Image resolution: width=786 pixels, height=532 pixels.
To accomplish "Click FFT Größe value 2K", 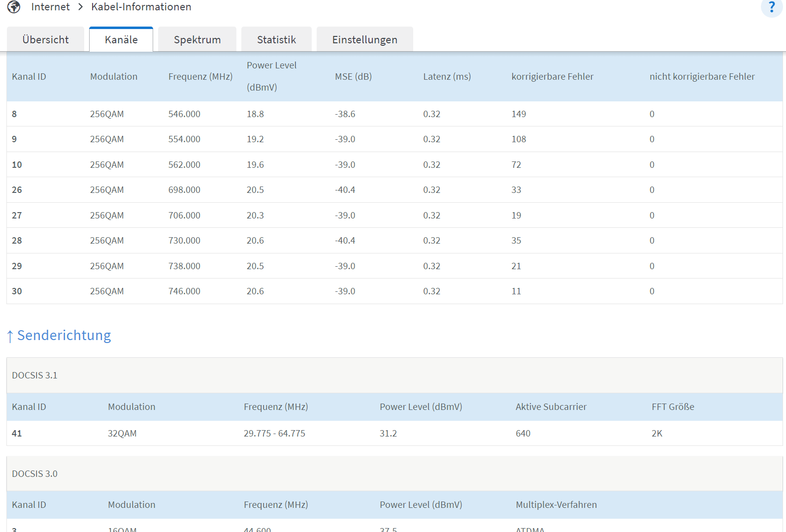I will (657, 433).
